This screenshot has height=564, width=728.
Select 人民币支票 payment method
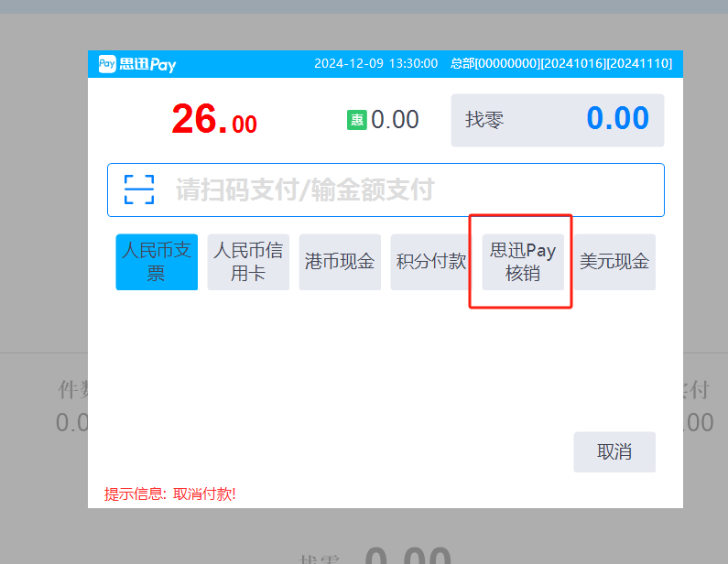(157, 262)
